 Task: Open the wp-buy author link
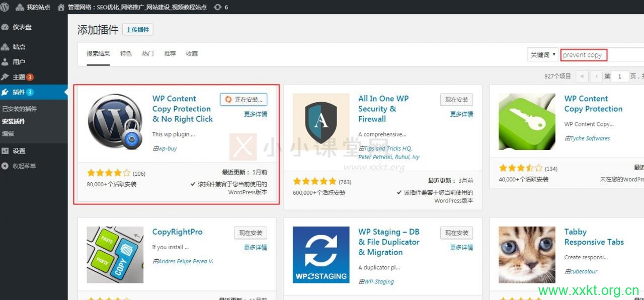tap(167, 148)
